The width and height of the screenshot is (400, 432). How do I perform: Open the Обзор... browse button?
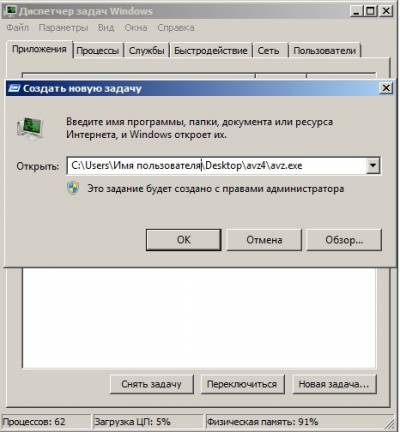(344, 240)
